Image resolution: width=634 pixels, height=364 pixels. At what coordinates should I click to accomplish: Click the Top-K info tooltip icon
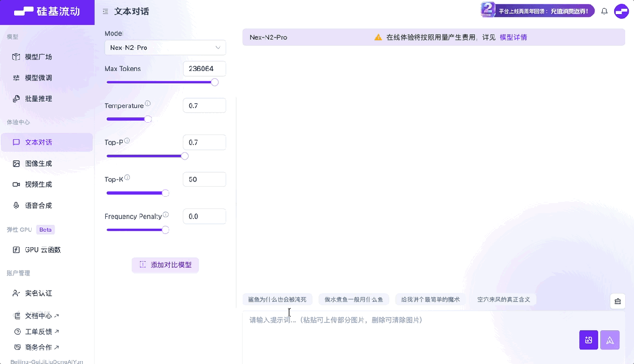click(x=127, y=177)
